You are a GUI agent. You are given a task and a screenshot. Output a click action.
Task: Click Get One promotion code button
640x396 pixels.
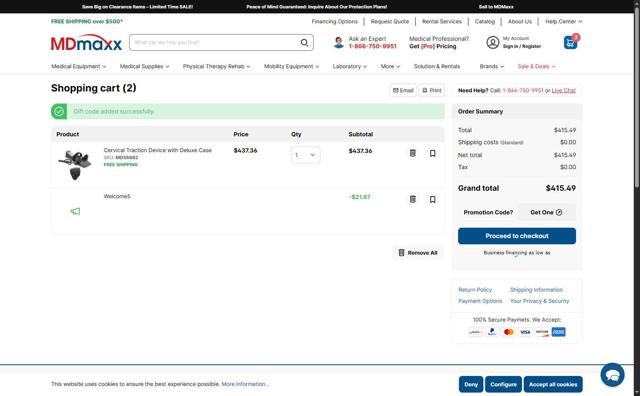point(546,212)
